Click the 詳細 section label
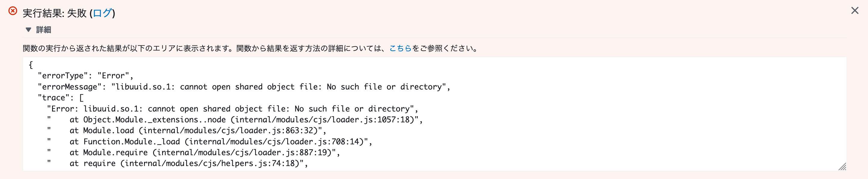868x179 pixels. pyautogui.click(x=44, y=30)
